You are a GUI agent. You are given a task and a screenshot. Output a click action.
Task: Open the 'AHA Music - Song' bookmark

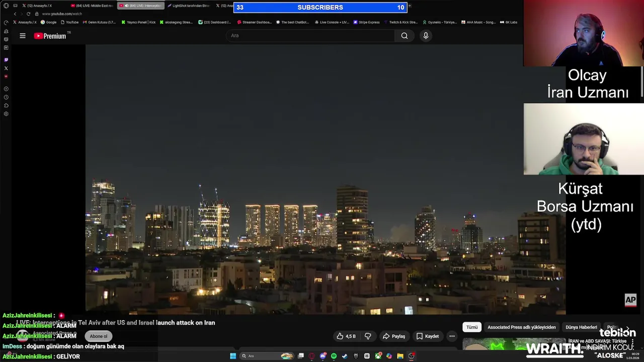478,22
